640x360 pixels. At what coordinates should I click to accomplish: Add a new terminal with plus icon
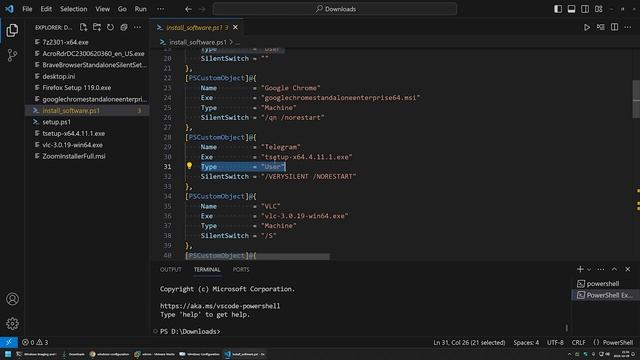click(x=580, y=269)
